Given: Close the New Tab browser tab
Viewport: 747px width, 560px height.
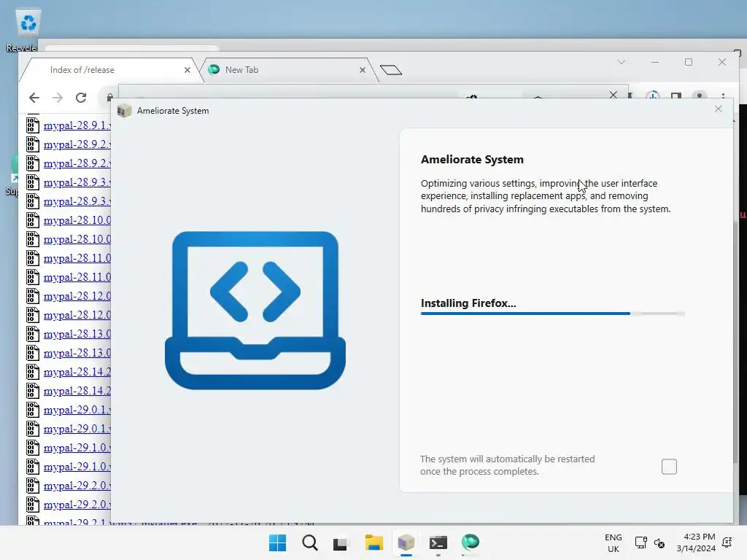Looking at the screenshot, I should (363, 70).
